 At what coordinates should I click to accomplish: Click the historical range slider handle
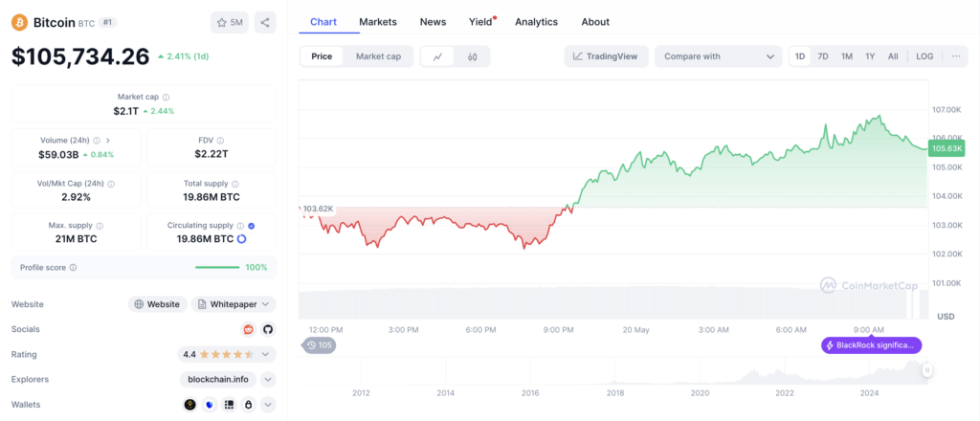[927, 370]
